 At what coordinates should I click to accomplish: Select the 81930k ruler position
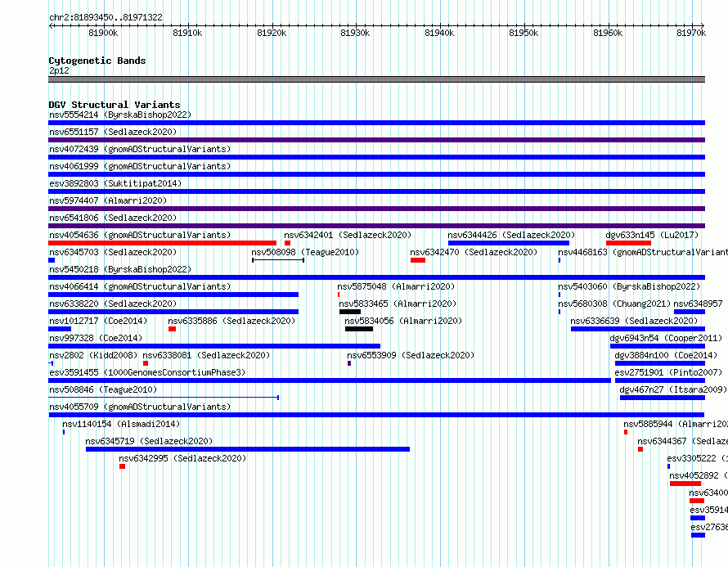[x=355, y=33]
